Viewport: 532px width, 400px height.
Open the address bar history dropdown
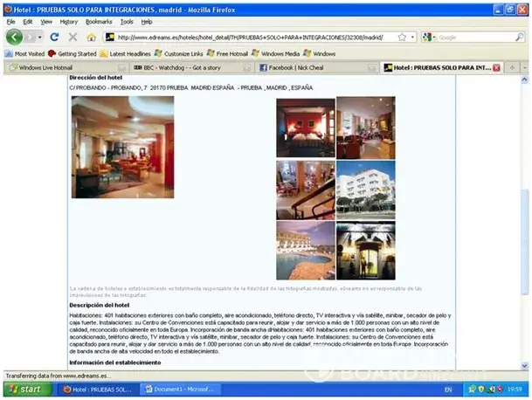tap(412, 38)
